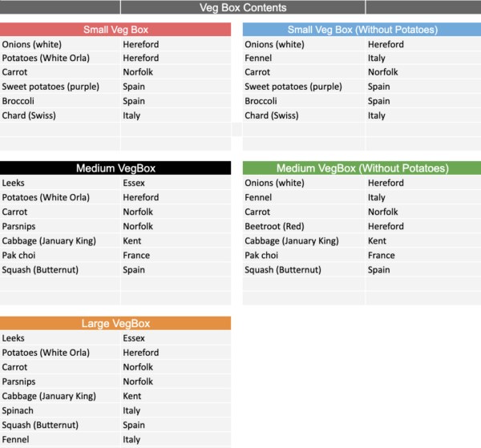Select Leeks cell under the black Medium VegBox header
This screenshot has width=481, height=448.
pyautogui.click(x=14, y=184)
